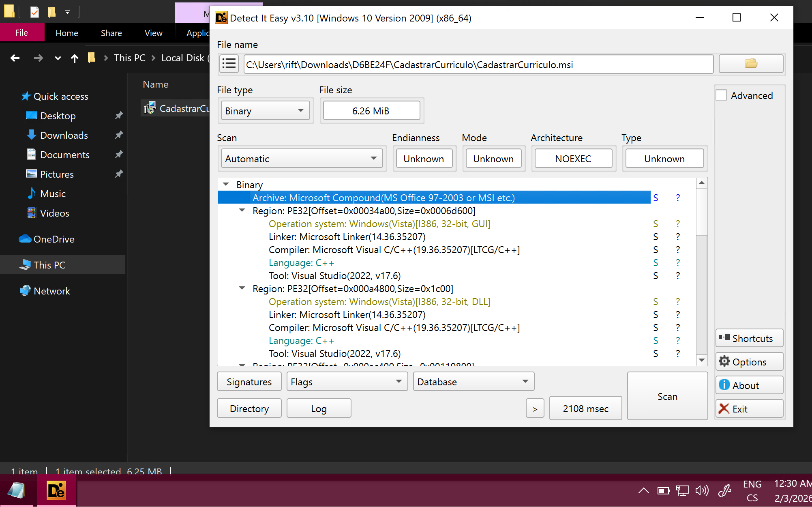Click the OneDrive cloud icon

(25, 238)
